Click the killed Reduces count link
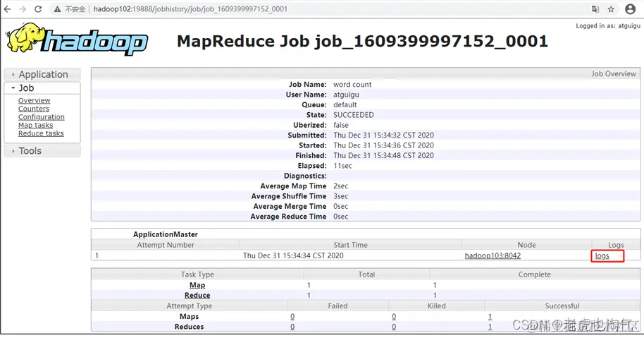This screenshot has width=644, height=338. (x=394, y=327)
